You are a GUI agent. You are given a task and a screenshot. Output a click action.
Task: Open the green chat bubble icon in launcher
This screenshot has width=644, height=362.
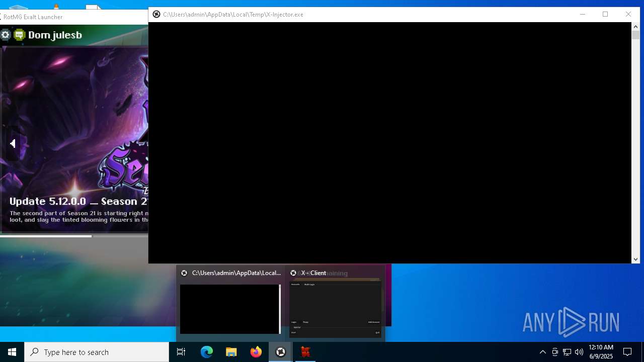[19, 35]
